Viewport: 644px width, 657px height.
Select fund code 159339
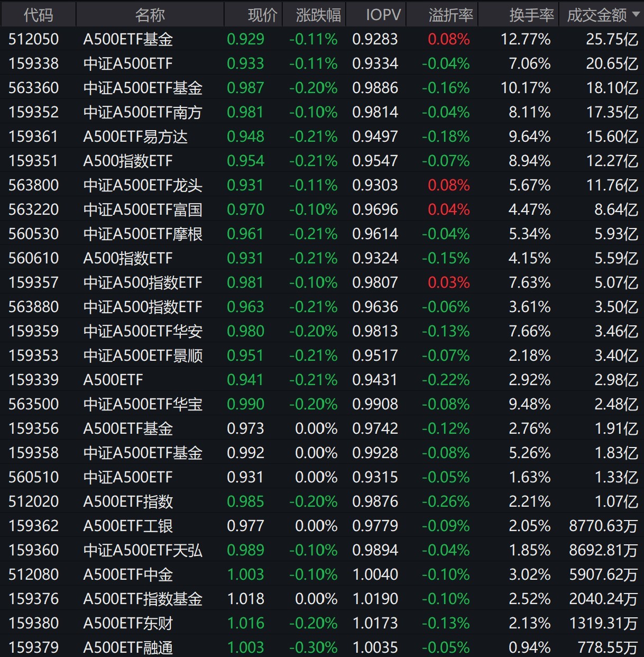point(34,380)
